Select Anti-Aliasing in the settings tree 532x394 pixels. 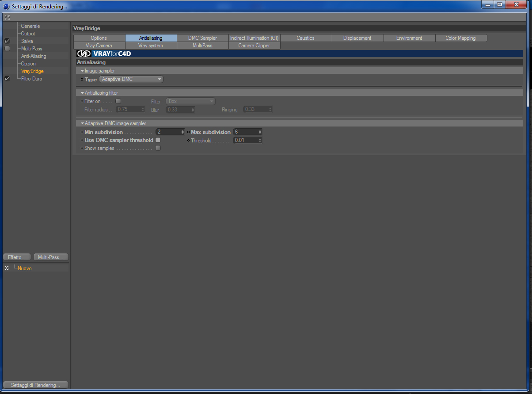[x=34, y=56]
